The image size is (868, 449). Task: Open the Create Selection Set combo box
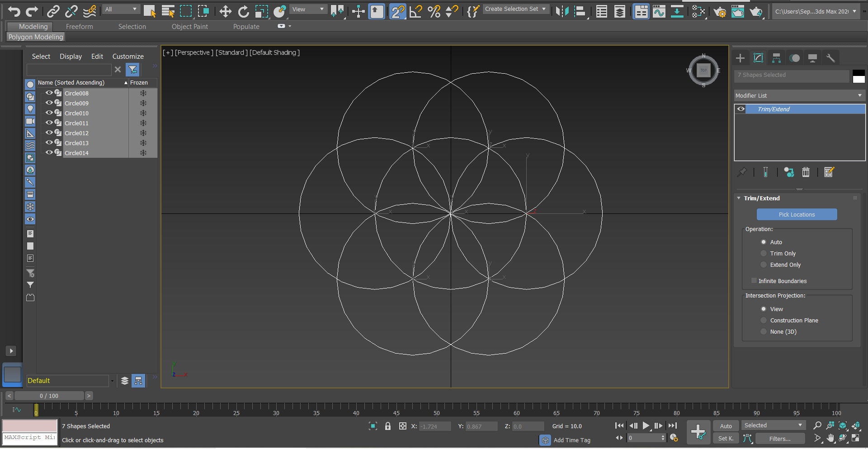515,9
